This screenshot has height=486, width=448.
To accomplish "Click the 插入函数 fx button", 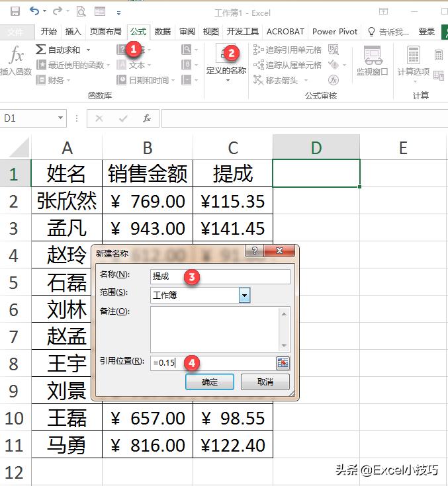I will [x=16, y=60].
